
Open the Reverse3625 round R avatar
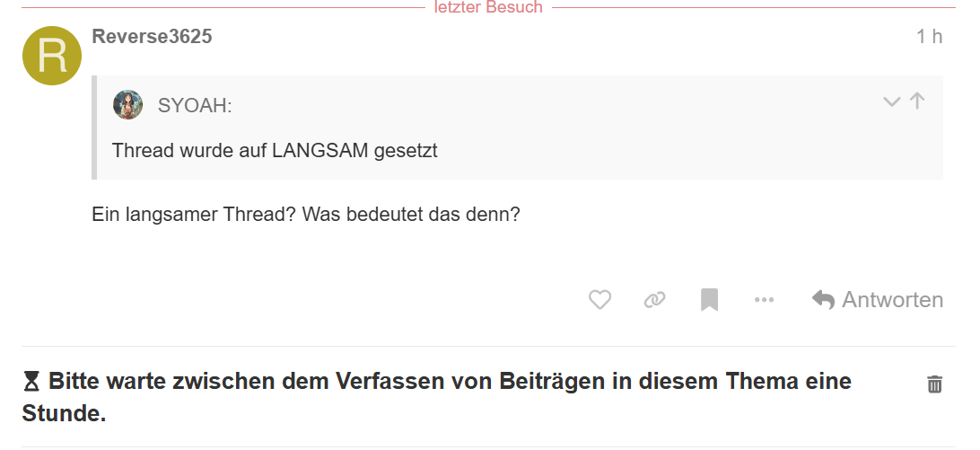click(x=52, y=56)
